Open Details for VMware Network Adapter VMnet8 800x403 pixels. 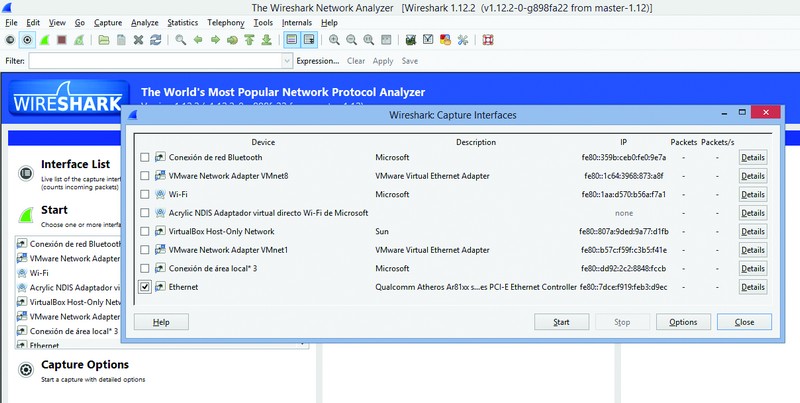point(753,176)
